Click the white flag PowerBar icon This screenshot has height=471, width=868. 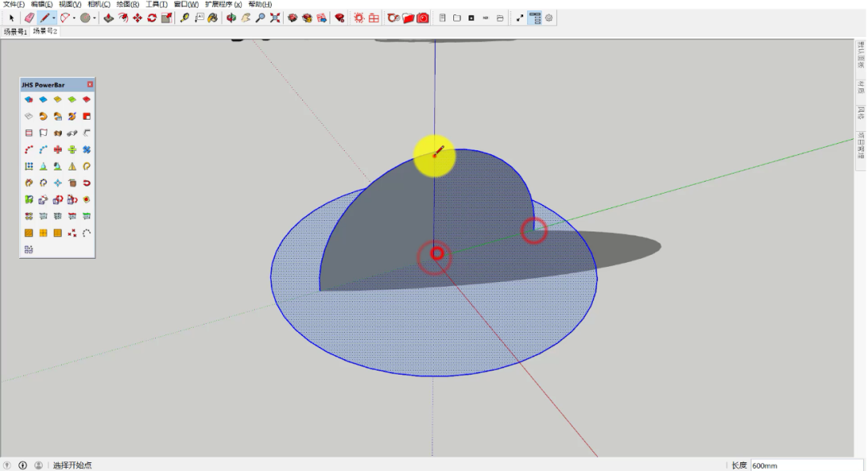pyautogui.click(x=43, y=133)
